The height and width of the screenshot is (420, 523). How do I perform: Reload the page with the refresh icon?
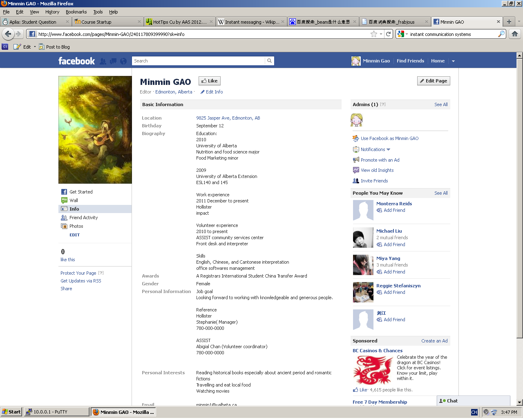pyautogui.click(x=389, y=34)
